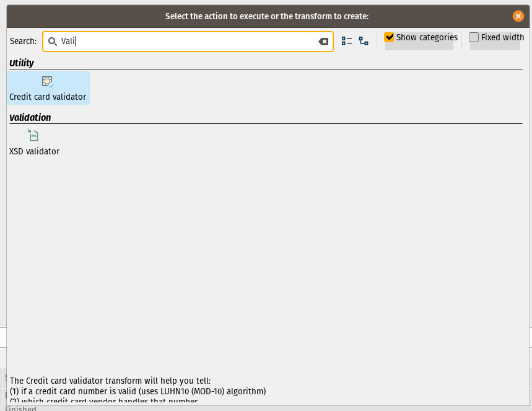Click the Utility category header
This screenshot has width=532, height=411.
click(x=22, y=63)
